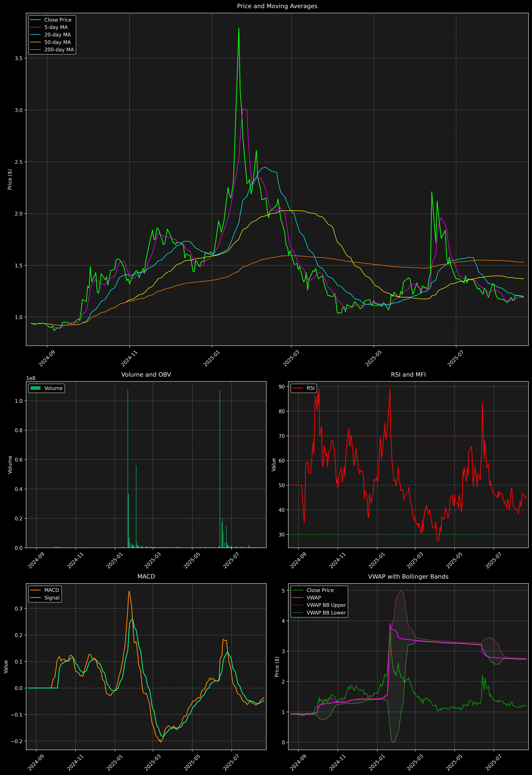Click the green Volume legend swatch

[x=35, y=388]
